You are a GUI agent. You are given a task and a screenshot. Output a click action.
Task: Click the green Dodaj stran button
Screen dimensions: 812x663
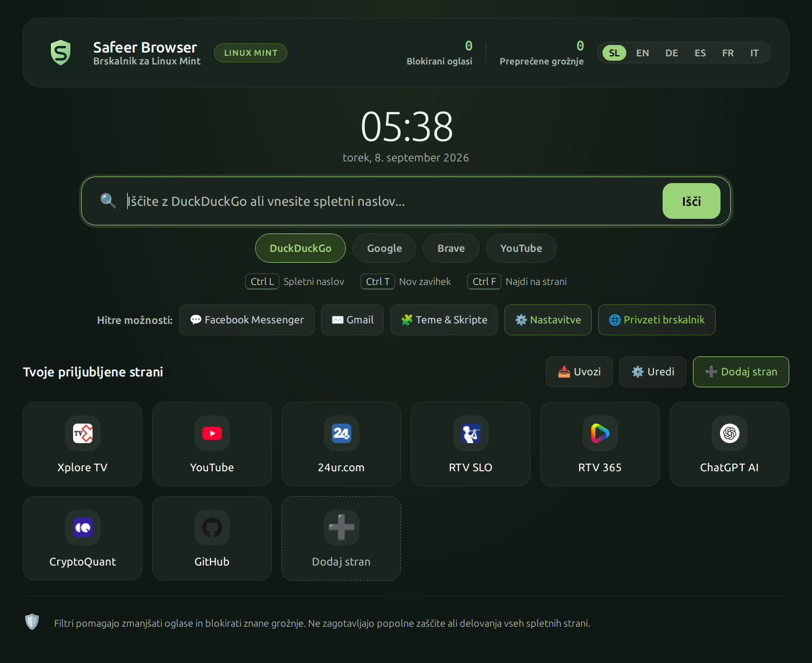coord(741,372)
